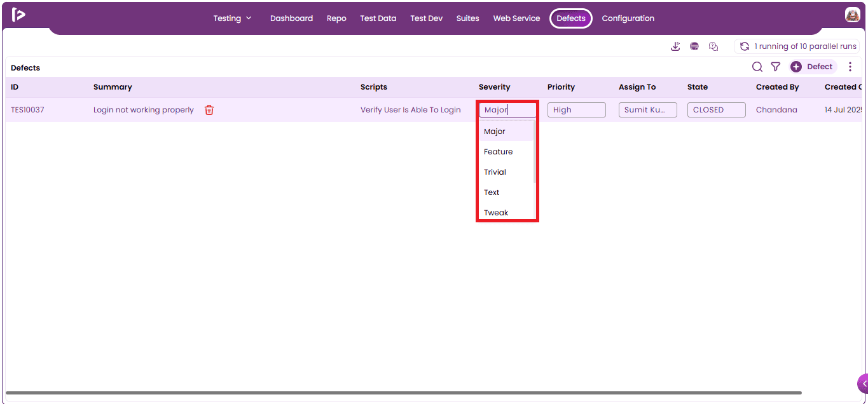This screenshot has height=404, width=868.
Task: Choose Trivial severity option
Action: (x=506, y=172)
